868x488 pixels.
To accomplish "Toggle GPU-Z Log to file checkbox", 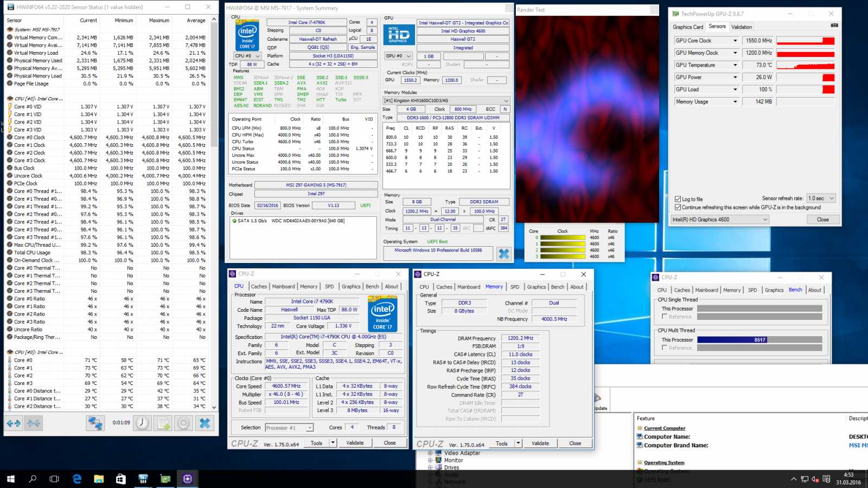I will click(678, 199).
